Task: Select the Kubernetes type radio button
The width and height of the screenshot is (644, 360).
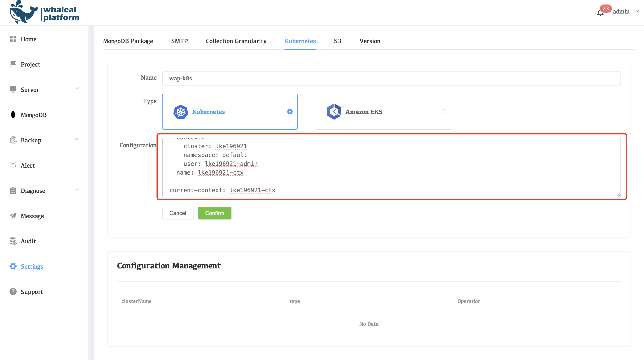Action: (289, 112)
